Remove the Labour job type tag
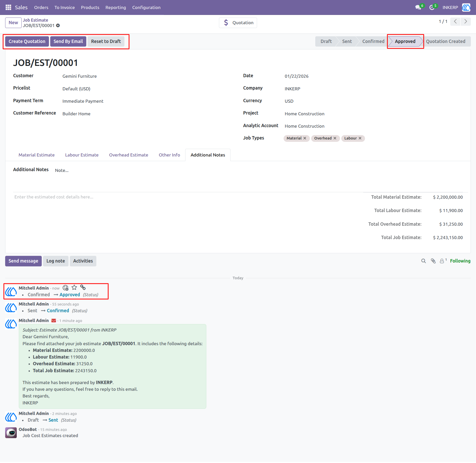 [360, 138]
